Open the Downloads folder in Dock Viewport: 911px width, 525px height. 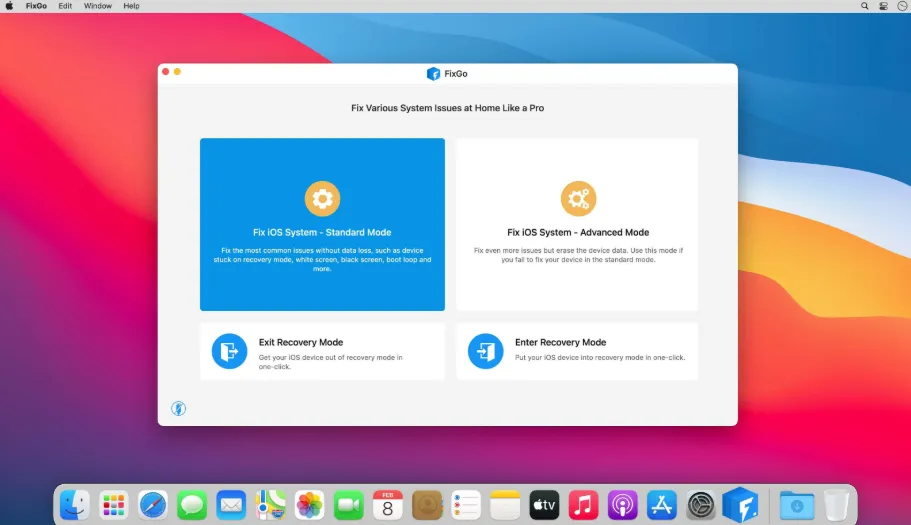click(x=797, y=505)
